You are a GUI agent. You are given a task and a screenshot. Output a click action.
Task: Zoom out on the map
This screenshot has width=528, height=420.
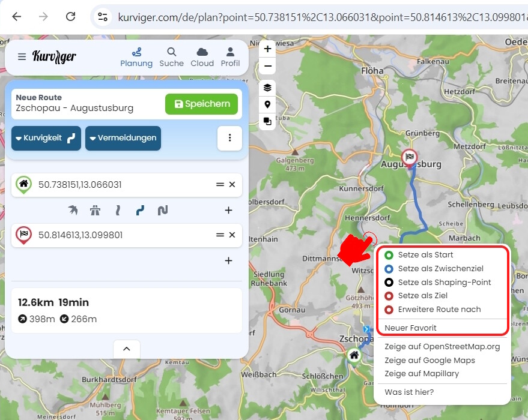click(267, 66)
